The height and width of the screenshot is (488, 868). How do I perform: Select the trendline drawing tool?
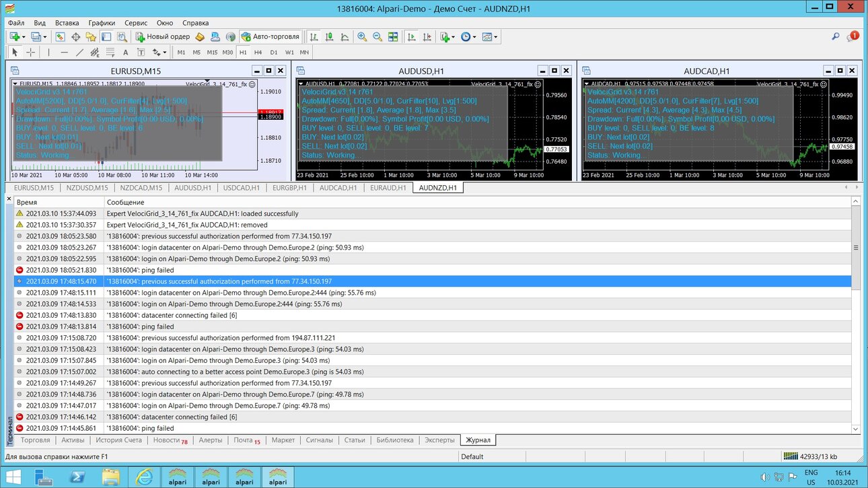[x=79, y=53]
